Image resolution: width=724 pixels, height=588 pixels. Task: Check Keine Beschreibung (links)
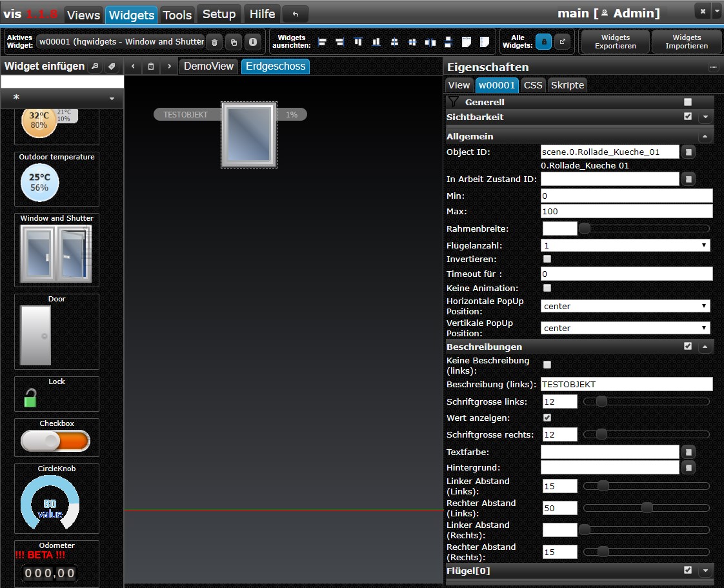547,365
